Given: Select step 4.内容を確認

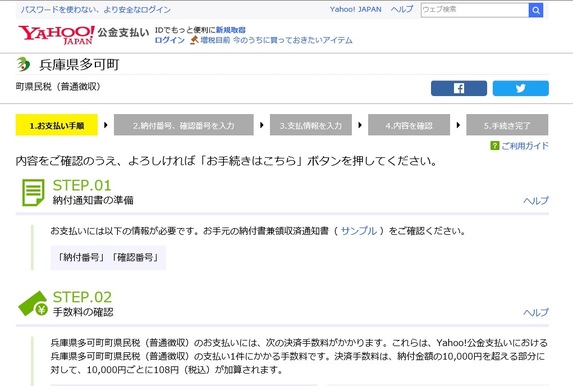Looking at the screenshot, I should (x=409, y=125).
